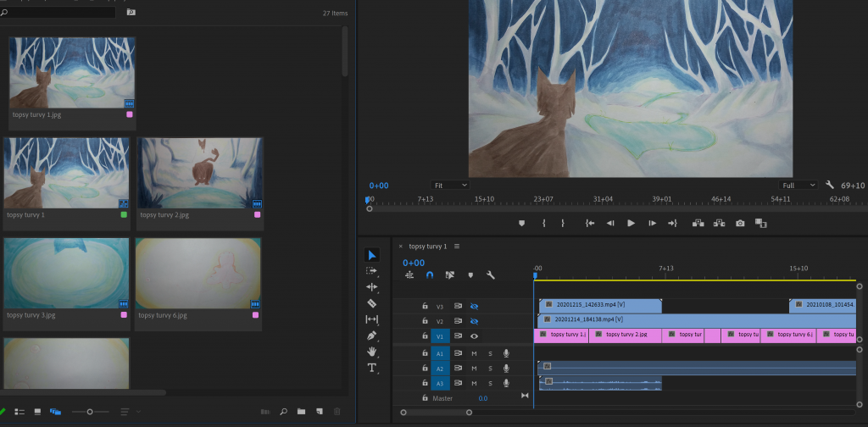Image resolution: width=868 pixels, height=427 pixels.
Task: Export frame with camera icon
Action: 740,223
